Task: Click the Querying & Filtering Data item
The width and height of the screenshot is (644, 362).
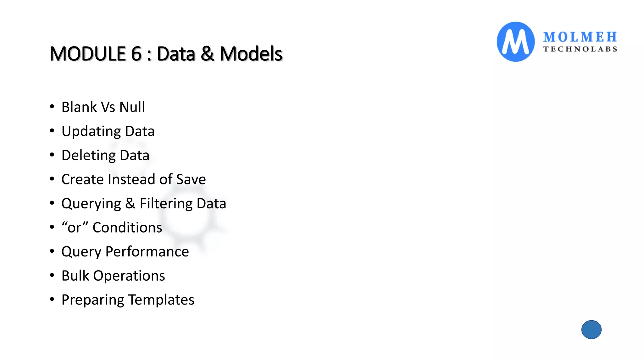Action: coord(144,203)
